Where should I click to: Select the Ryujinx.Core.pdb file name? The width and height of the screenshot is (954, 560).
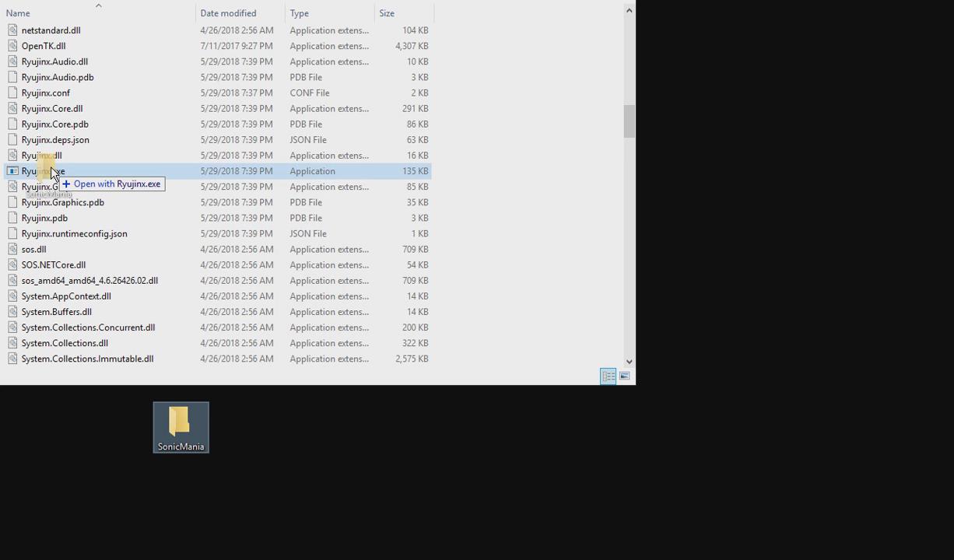tap(55, 124)
